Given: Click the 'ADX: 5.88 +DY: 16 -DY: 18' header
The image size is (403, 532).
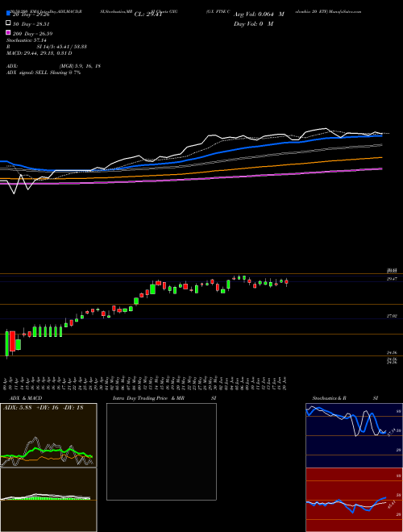Looking at the screenshot, I should point(43,408).
